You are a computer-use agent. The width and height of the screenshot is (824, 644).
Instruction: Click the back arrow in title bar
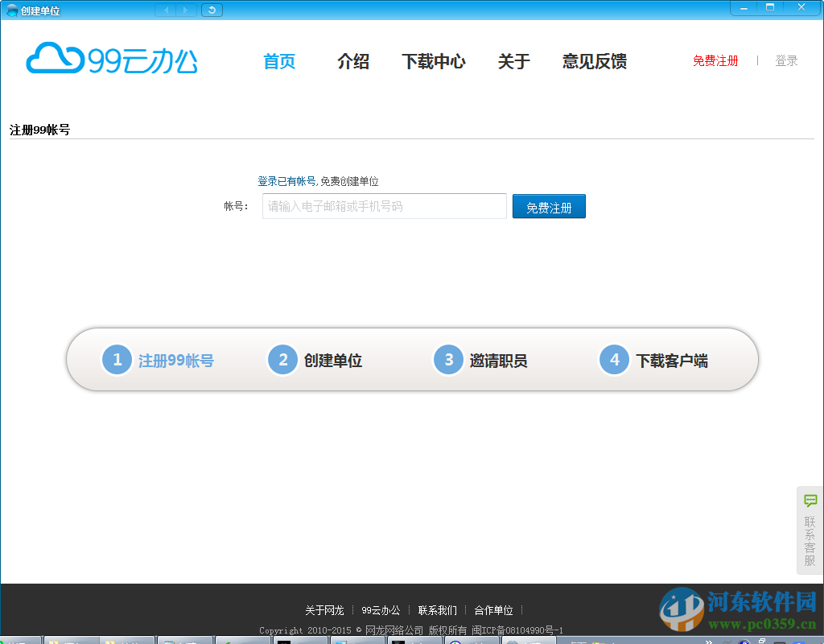click(x=166, y=10)
